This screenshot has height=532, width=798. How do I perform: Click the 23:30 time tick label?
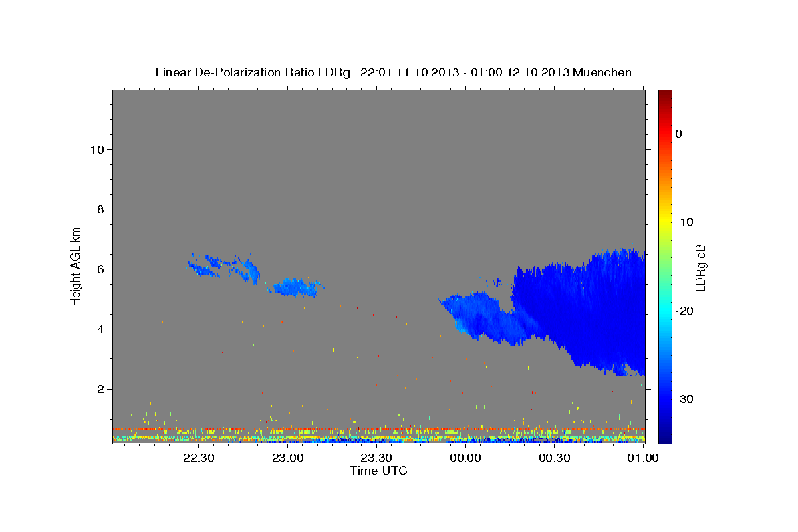click(376, 458)
